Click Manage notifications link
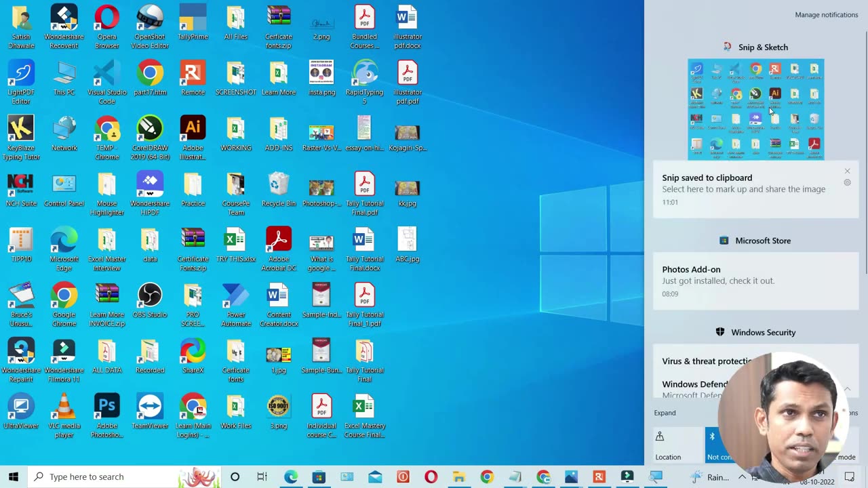The height and width of the screenshot is (488, 868). 826,15
